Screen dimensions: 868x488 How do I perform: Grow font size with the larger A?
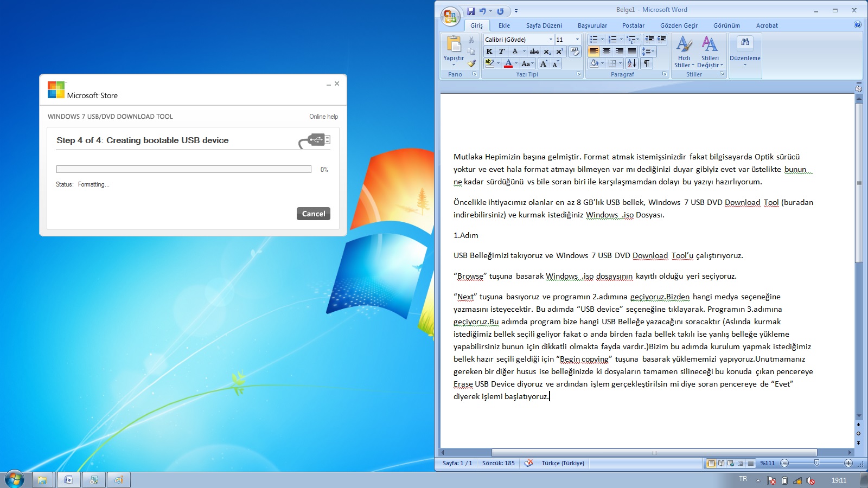(x=544, y=63)
